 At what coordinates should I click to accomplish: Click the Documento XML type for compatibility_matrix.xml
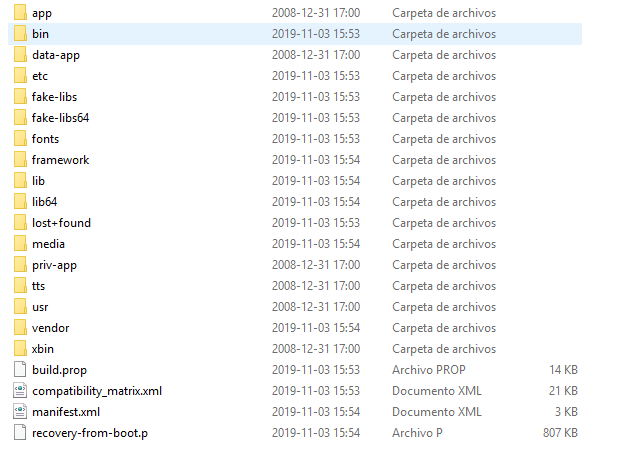point(437,391)
